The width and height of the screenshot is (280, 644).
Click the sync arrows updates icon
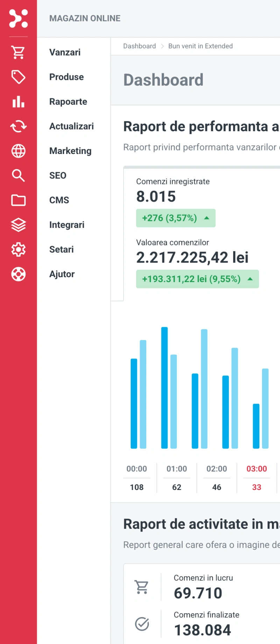click(18, 126)
